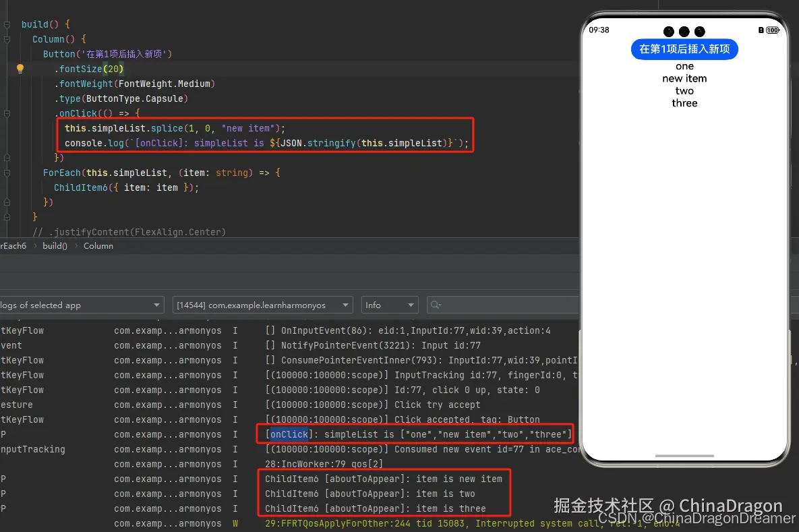Open the 'logs of selected app' dropdown
Screen dimensions: 799x532
pyautogui.click(x=82, y=305)
